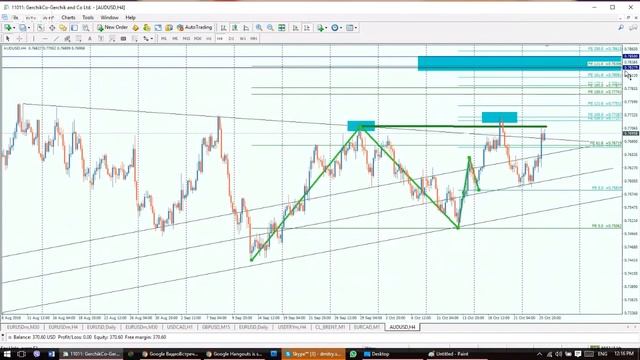This screenshot has width=640, height=360.
Task: Open the Window menu
Action: [109, 18]
